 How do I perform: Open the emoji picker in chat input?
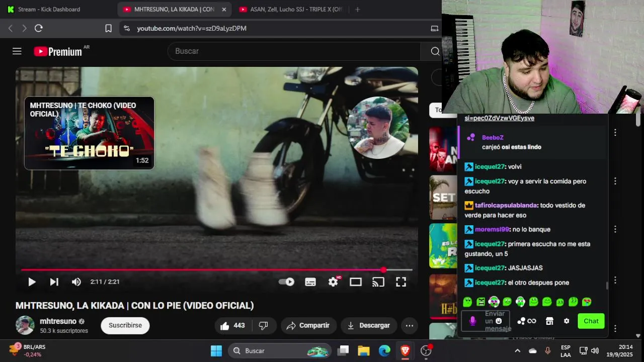coord(499,321)
